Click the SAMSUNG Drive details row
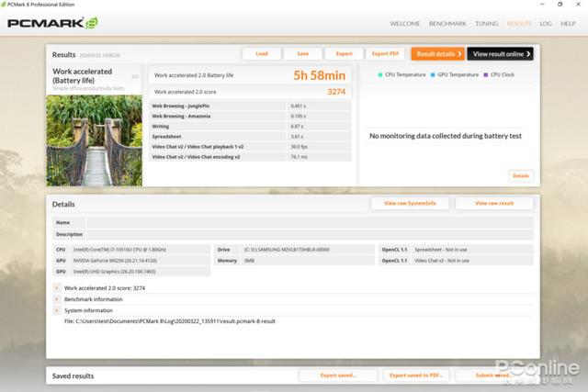Image resolution: width=588 pixels, height=392 pixels. click(x=295, y=250)
